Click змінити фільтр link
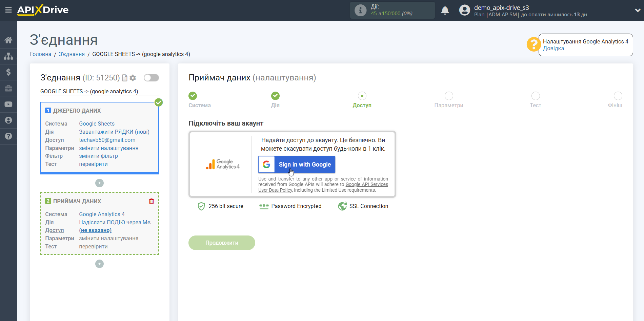 point(98,156)
